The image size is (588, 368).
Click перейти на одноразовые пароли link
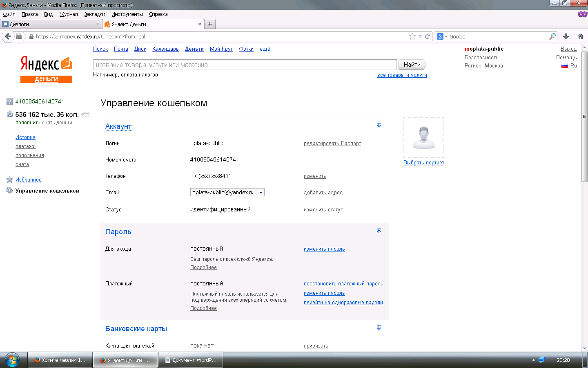(343, 303)
